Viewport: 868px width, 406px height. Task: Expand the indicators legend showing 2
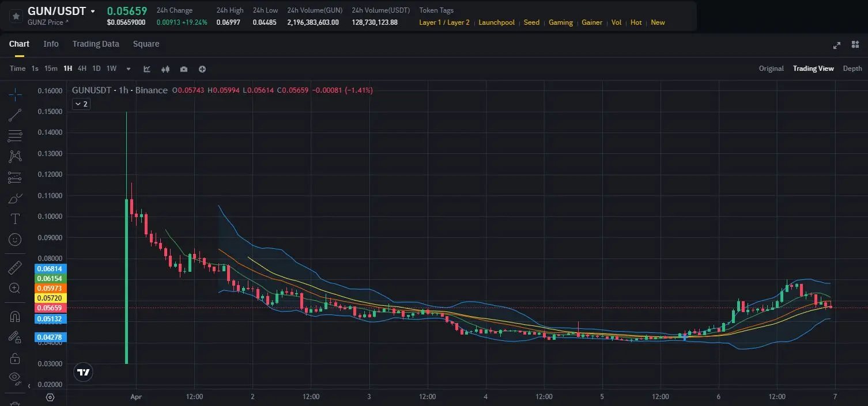click(x=80, y=104)
